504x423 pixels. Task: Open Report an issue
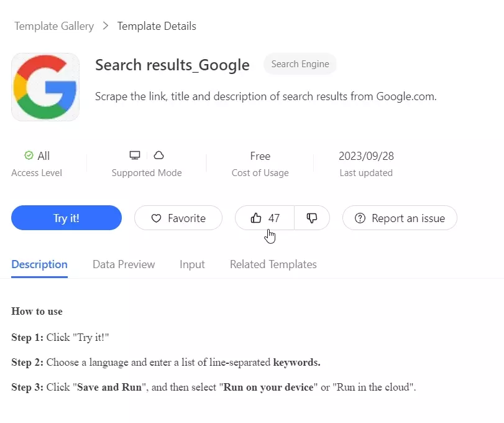(x=400, y=218)
